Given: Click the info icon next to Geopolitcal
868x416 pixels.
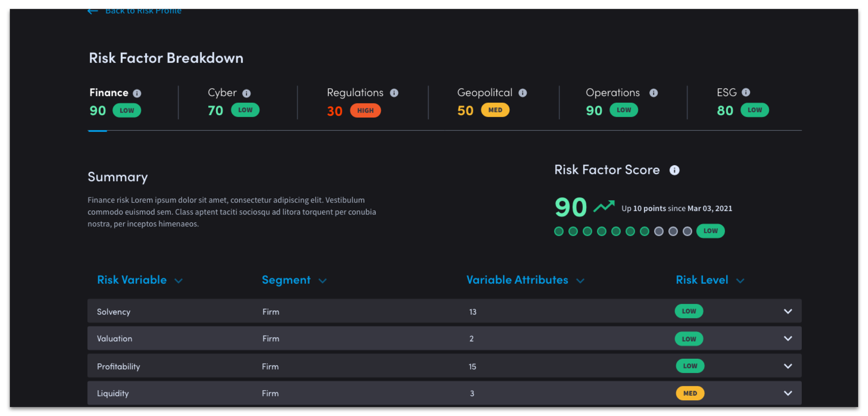Looking at the screenshot, I should pyautogui.click(x=523, y=93).
